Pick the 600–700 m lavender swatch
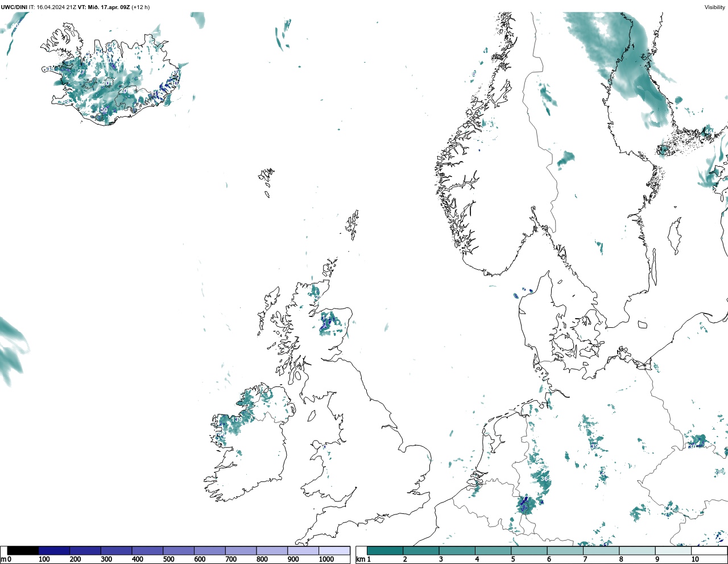The image size is (728, 564). click(210, 551)
